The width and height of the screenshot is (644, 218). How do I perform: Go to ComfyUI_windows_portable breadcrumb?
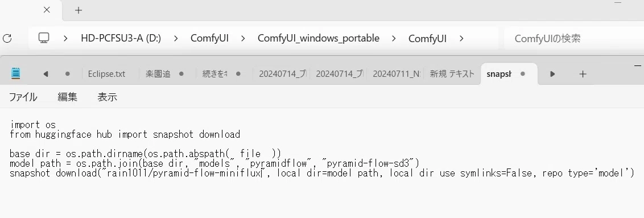coord(319,39)
